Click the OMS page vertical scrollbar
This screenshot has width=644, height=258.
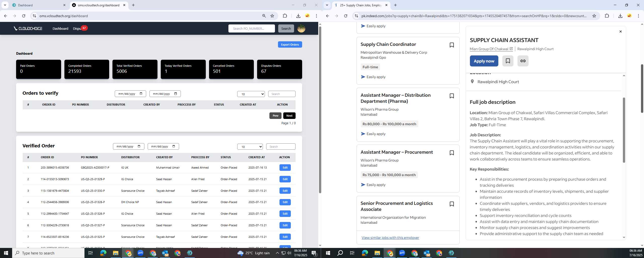click(x=320, y=110)
